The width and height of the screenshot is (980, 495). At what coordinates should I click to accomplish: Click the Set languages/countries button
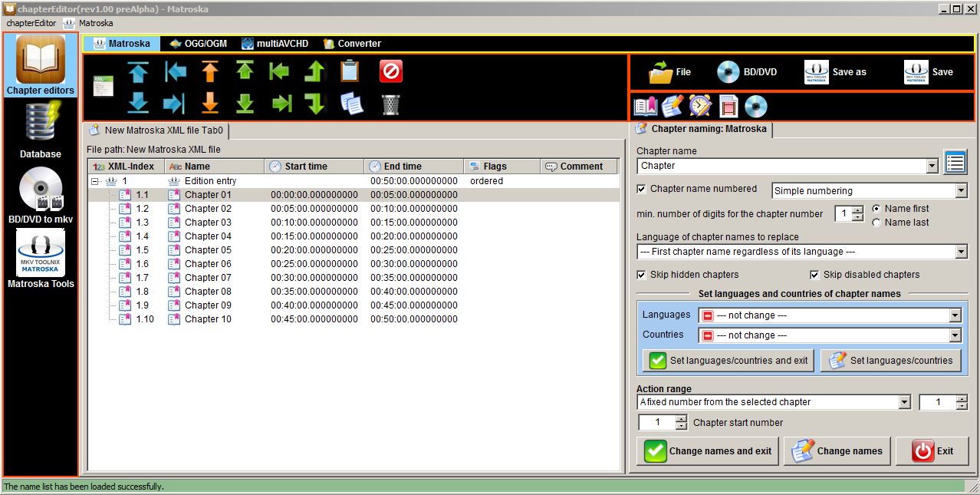pos(890,361)
